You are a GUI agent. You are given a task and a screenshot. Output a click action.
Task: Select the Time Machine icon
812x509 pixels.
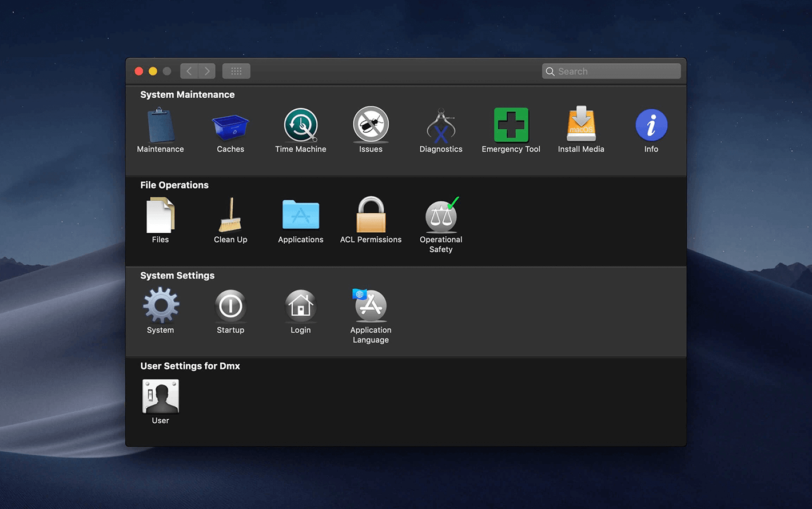pyautogui.click(x=301, y=125)
